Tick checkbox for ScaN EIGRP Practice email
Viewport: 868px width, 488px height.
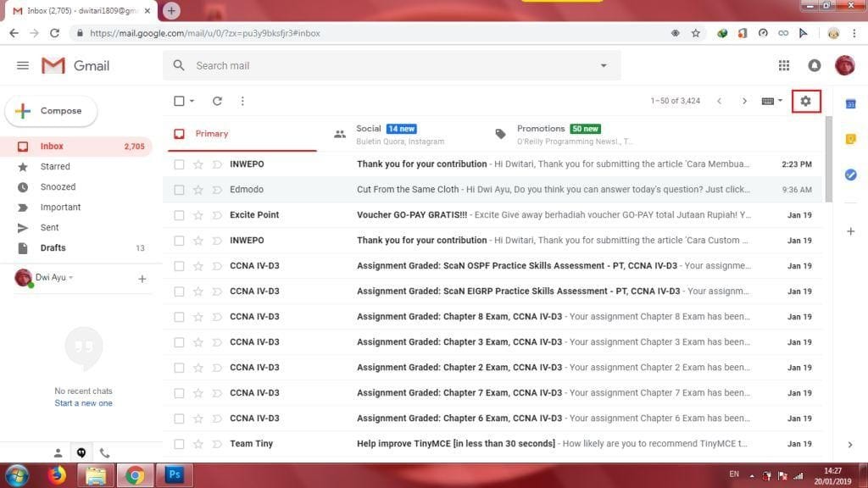point(179,291)
